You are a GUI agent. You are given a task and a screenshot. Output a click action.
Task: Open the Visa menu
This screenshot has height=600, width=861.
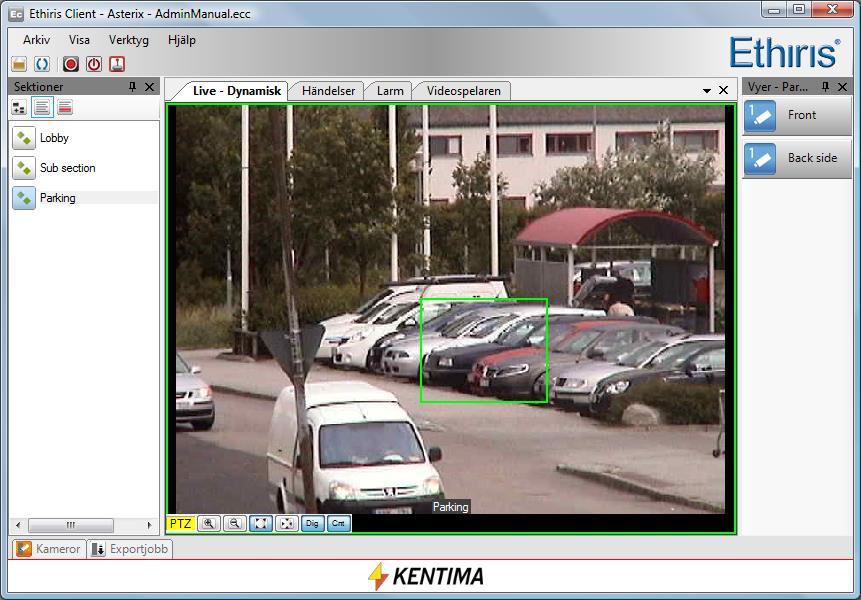pos(79,40)
